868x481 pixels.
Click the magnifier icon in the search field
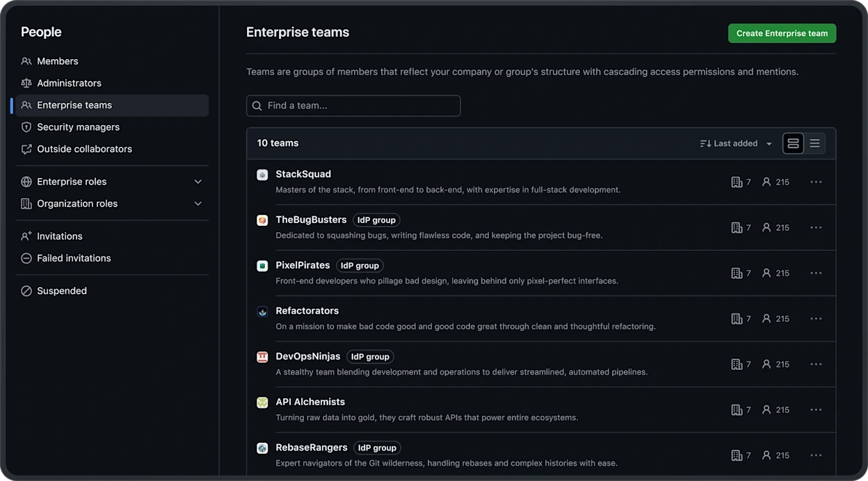tap(257, 106)
